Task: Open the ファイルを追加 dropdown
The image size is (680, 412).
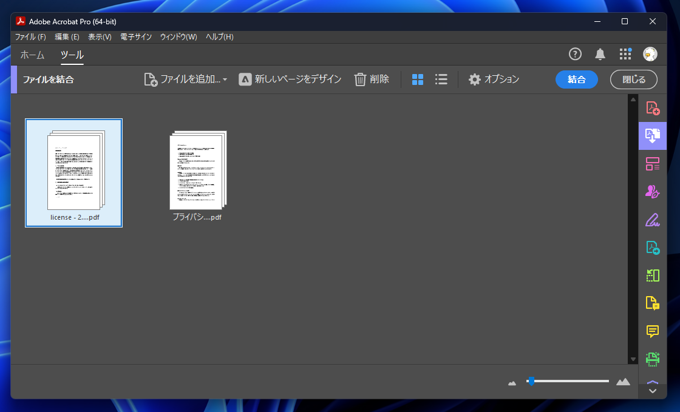Action: pyautogui.click(x=186, y=80)
